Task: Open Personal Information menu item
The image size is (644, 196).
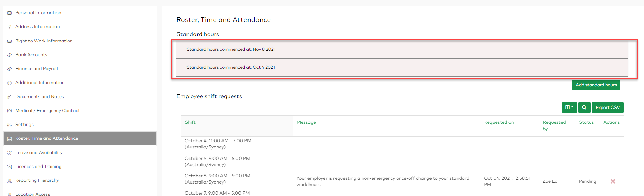Action: (x=38, y=13)
